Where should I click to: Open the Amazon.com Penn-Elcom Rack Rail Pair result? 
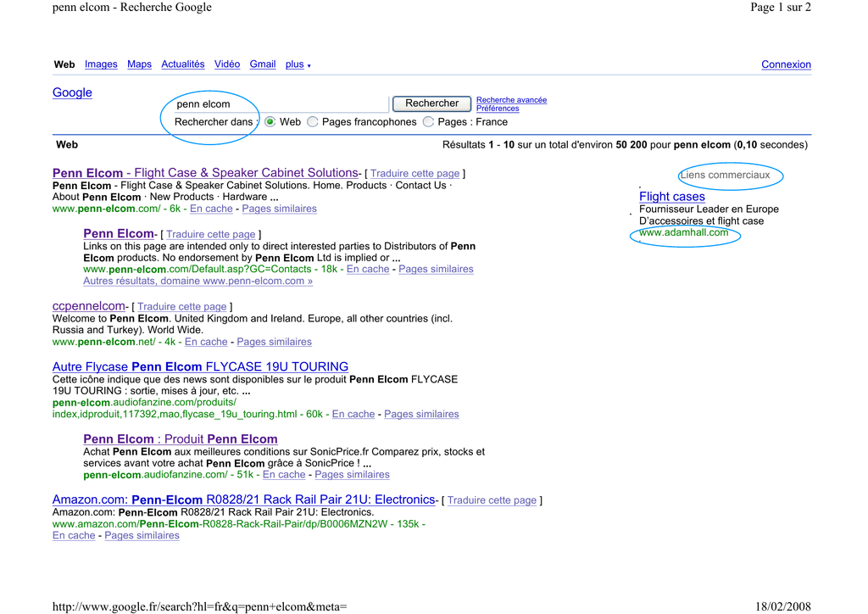[x=243, y=500]
